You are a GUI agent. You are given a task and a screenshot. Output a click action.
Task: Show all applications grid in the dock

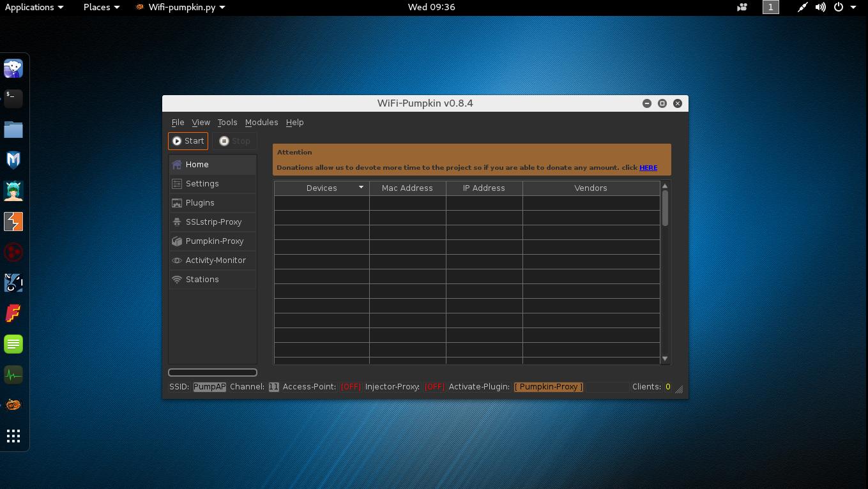tap(13, 436)
